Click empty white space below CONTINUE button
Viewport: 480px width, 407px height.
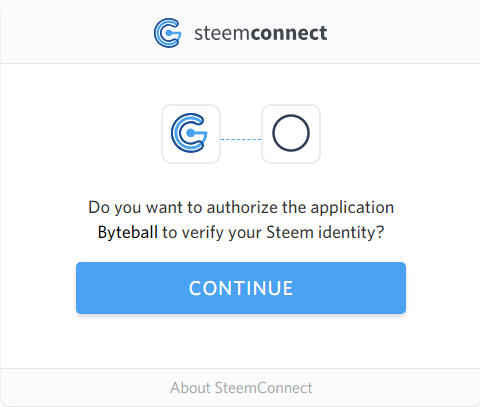click(241, 342)
